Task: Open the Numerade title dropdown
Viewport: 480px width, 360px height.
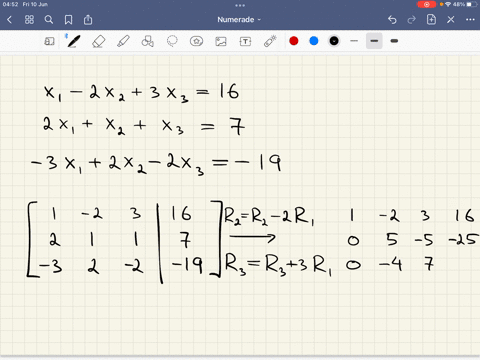Action: click(x=239, y=20)
